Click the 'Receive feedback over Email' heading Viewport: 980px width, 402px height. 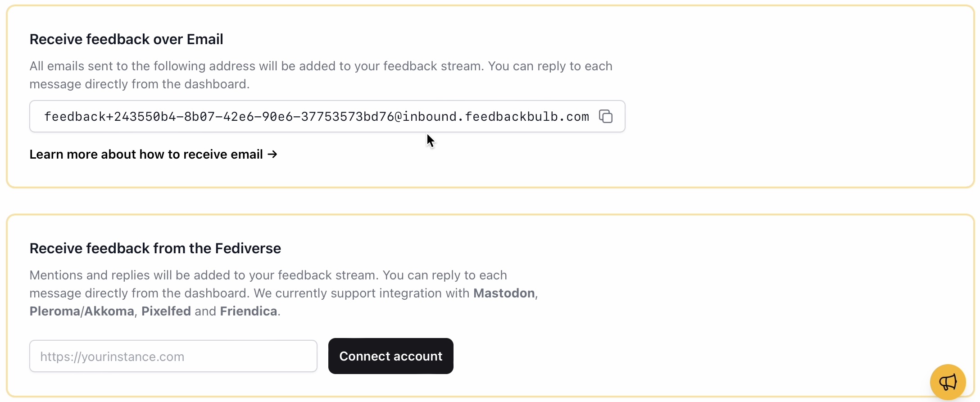tap(126, 39)
